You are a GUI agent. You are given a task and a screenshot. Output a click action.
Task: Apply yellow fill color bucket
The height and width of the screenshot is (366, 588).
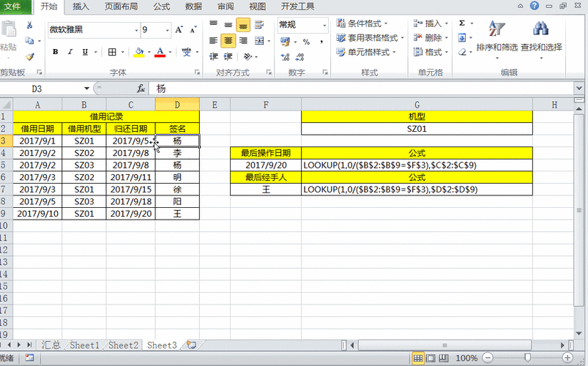[138, 52]
